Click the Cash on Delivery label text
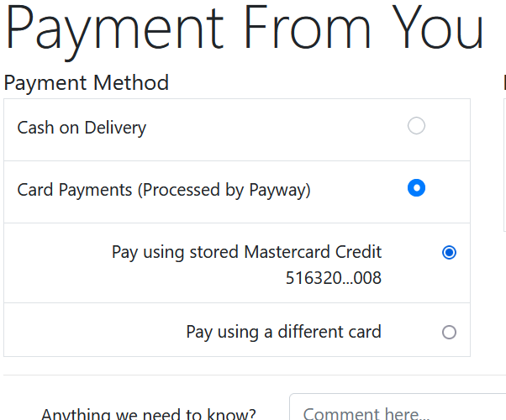This screenshot has width=506, height=420. (82, 128)
